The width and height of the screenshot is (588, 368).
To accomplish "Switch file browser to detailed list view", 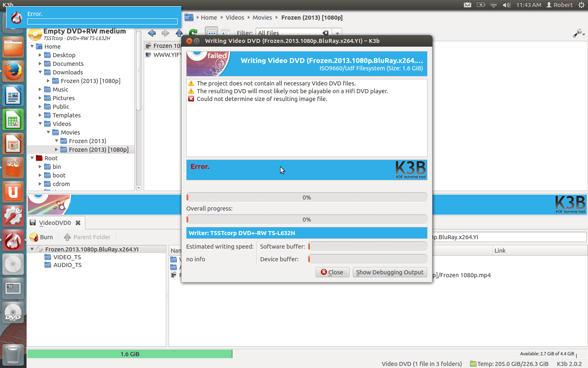I will (225, 33).
